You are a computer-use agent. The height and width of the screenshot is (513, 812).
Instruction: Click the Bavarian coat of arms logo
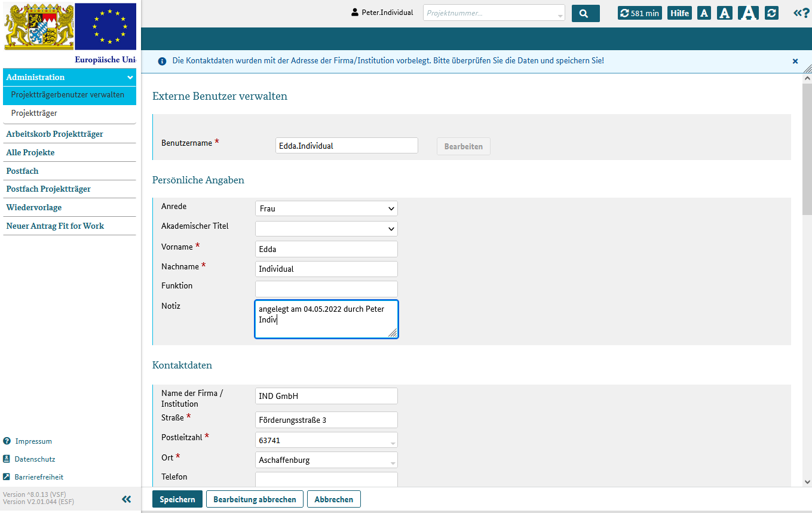[39, 26]
